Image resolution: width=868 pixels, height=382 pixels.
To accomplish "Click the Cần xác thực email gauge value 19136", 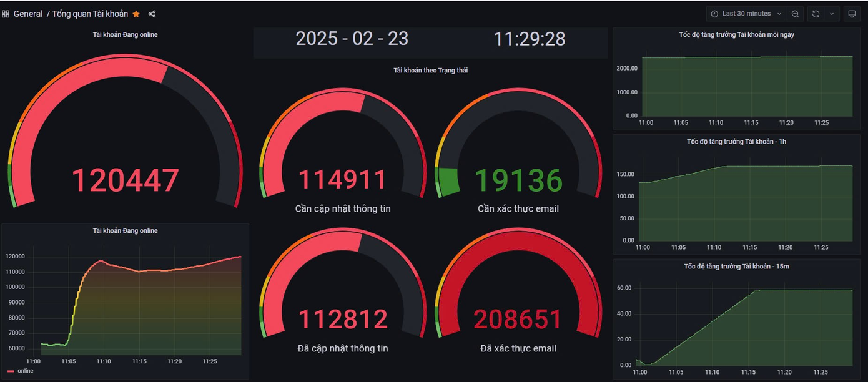I will pos(518,180).
